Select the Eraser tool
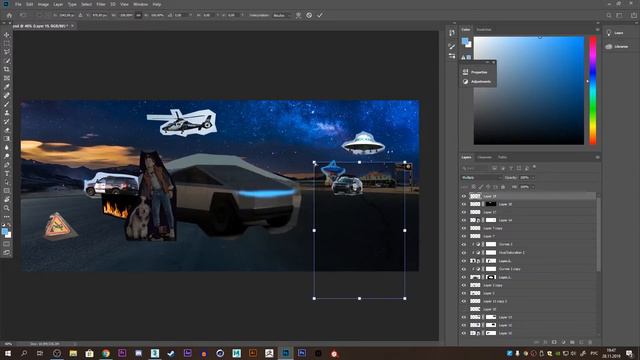640x360 pixels. coord(7,130)
